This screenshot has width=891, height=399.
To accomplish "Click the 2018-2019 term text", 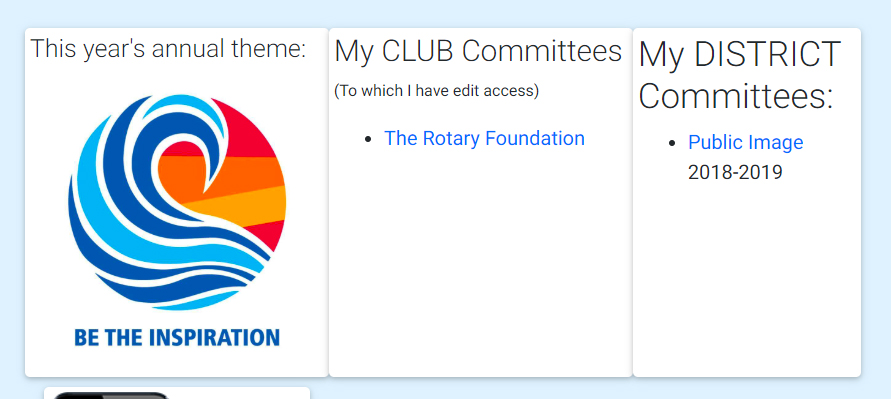I will 735,172.
